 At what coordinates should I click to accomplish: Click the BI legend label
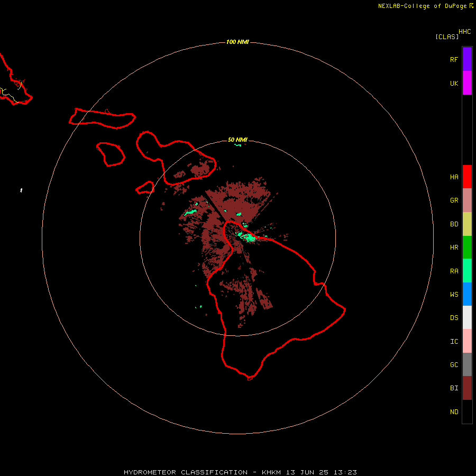(x=454, y=388)
